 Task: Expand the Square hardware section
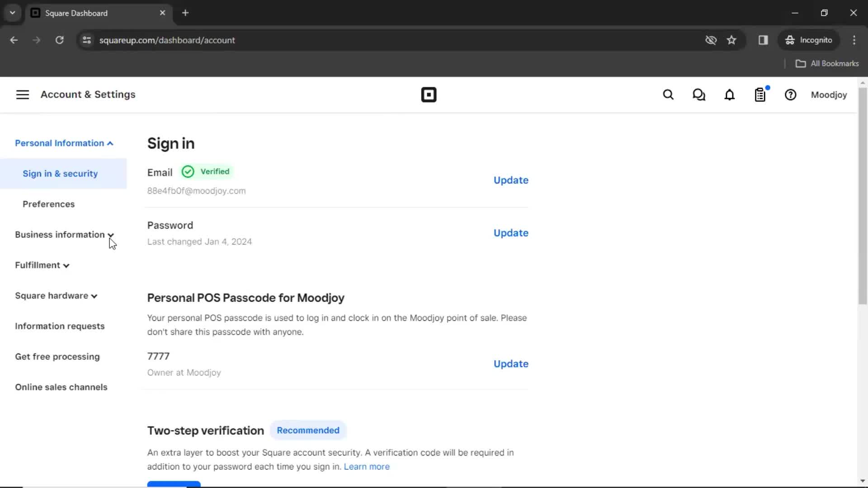[56, 296]
